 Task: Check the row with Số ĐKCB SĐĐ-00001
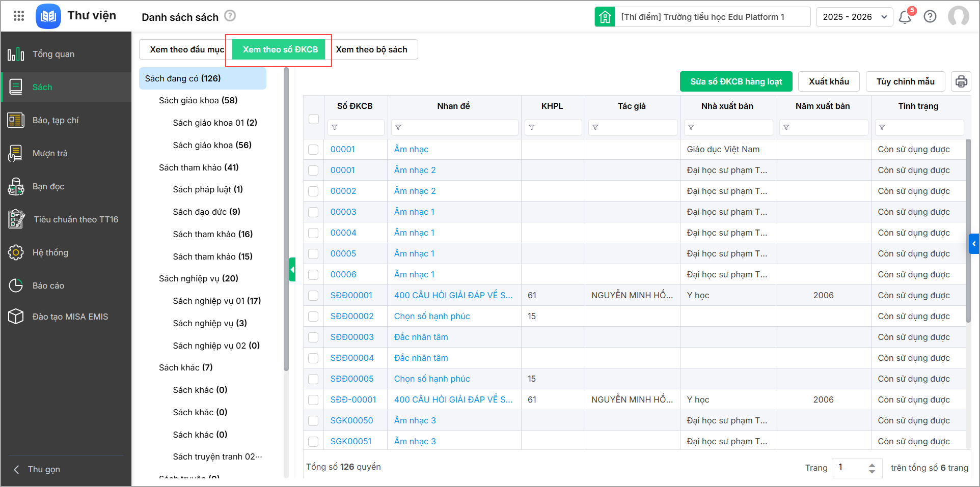313,400
